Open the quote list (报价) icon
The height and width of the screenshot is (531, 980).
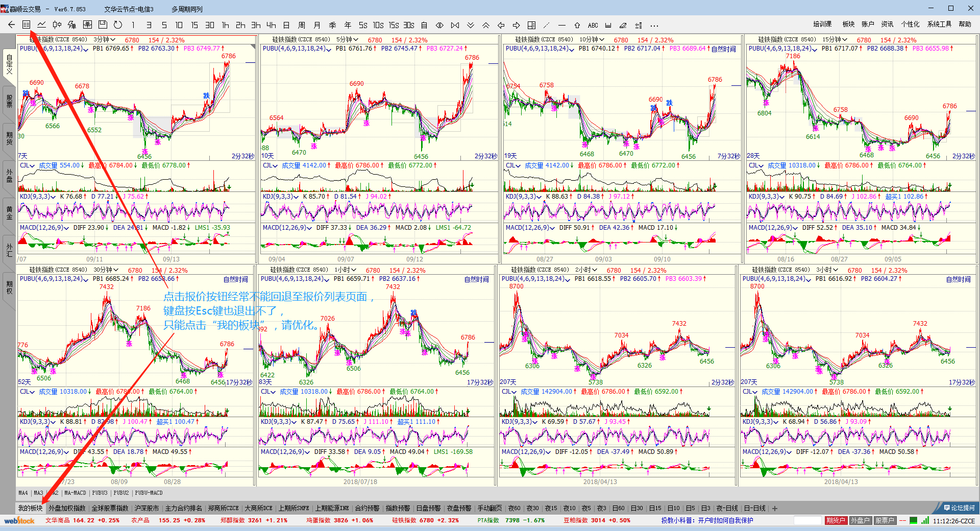26,25
